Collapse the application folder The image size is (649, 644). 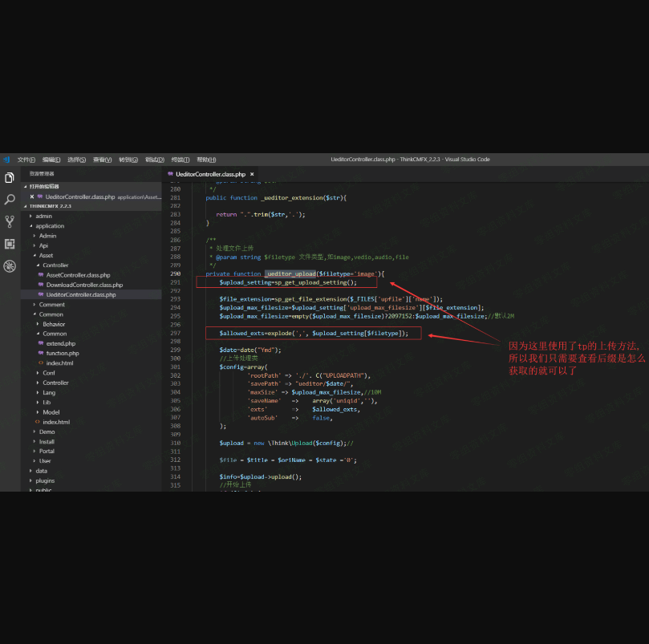49,226
